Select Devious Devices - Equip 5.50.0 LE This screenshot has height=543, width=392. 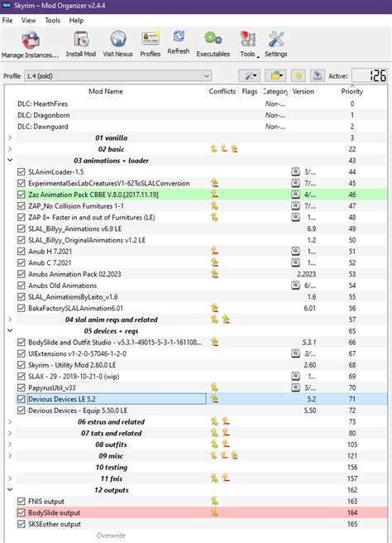click(x=201, y=411)
